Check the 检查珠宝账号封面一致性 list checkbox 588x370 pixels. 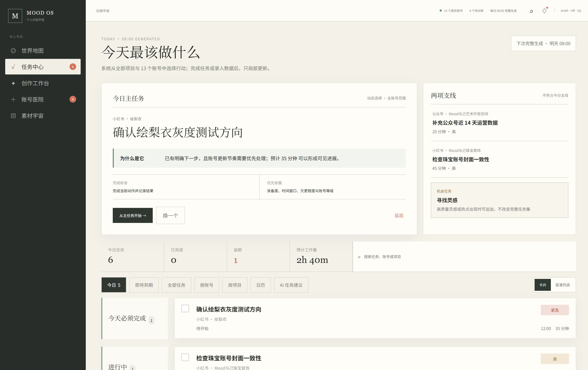[185, 357]
